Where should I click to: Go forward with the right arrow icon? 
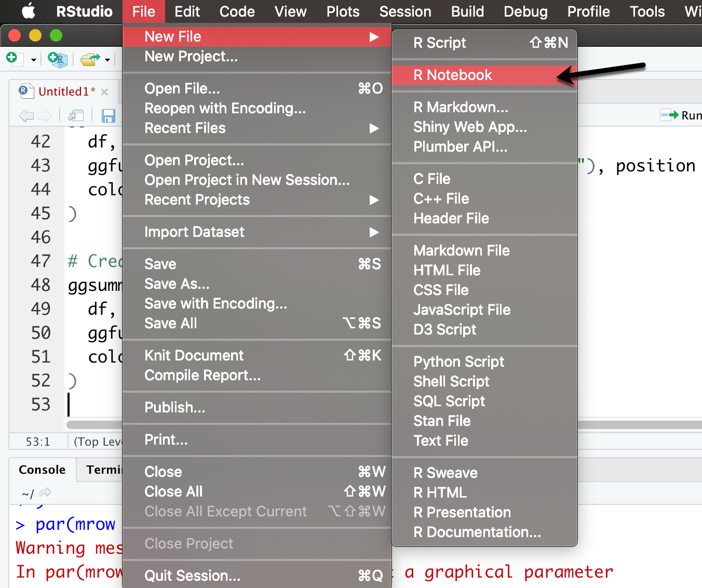click(44, 115)
